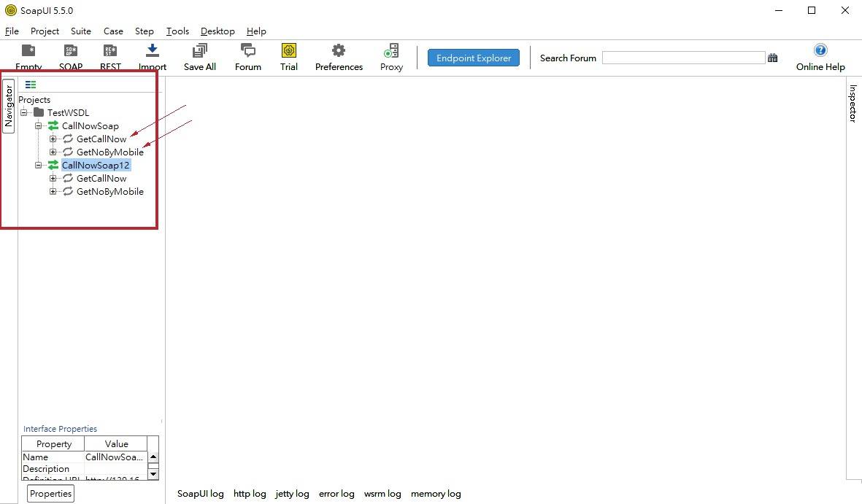This screenshot has height=504, width=862.
Task: Click the Save All toolbar icon
Action: 199,50
